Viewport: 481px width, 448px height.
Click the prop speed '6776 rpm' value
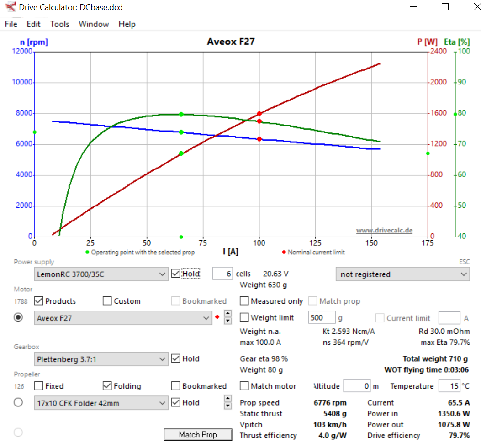tap(330, 402)
